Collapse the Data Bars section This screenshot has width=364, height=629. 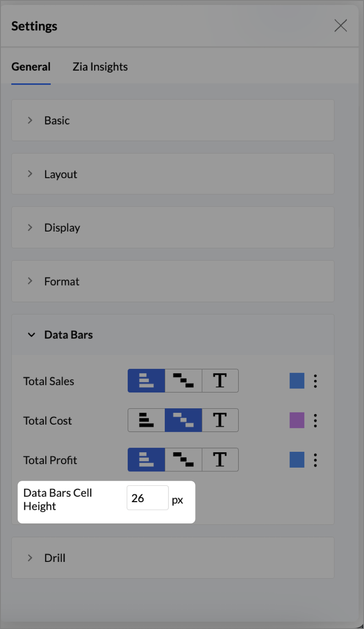click(x=172, y=335)
